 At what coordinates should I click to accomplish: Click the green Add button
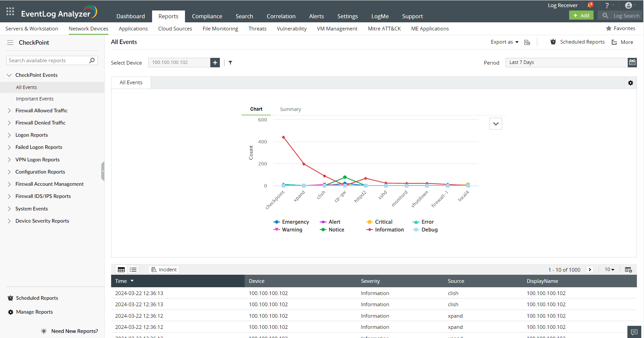[x=581, y=15]
